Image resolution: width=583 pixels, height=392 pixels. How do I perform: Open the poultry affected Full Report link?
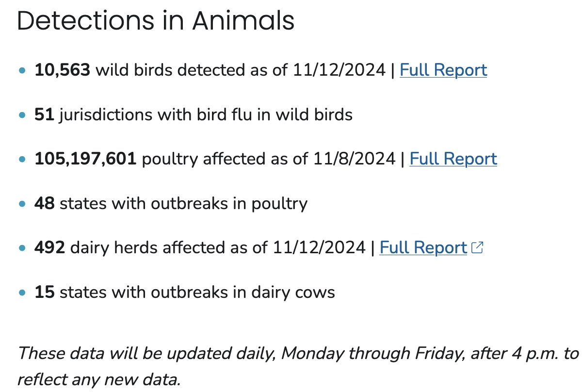click(453, 159)
